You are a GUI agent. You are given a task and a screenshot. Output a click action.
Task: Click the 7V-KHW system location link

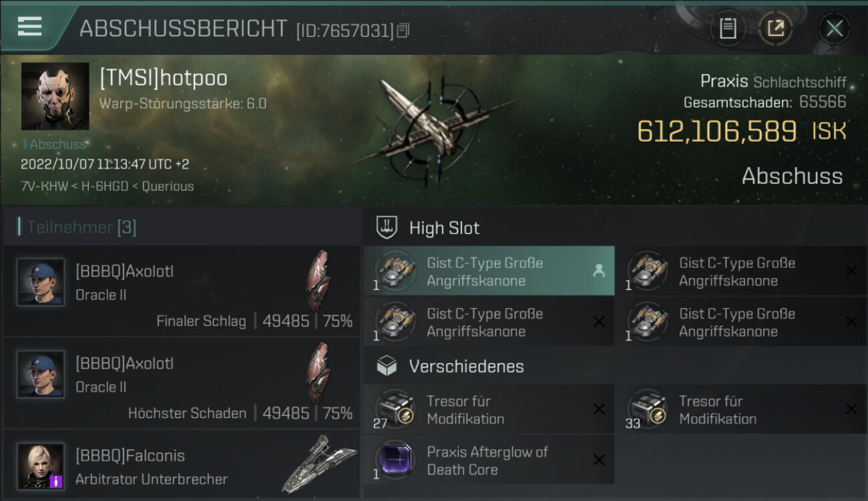pyautogui.click(x=44, y=186)
